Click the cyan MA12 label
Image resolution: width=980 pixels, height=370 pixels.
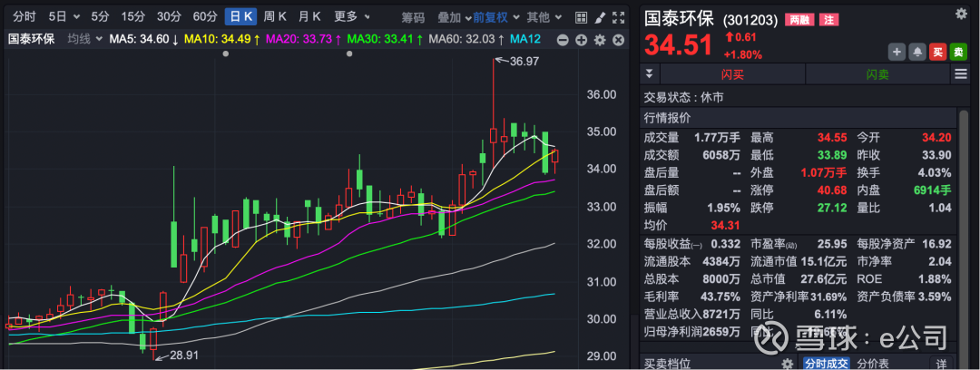tap(525, 39)
